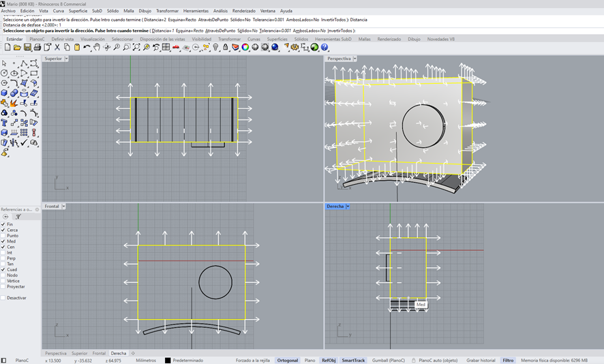Select the Pan (hand) view tool
The width and height of the screenshot is (604, 364).
(x=97, y=48)
